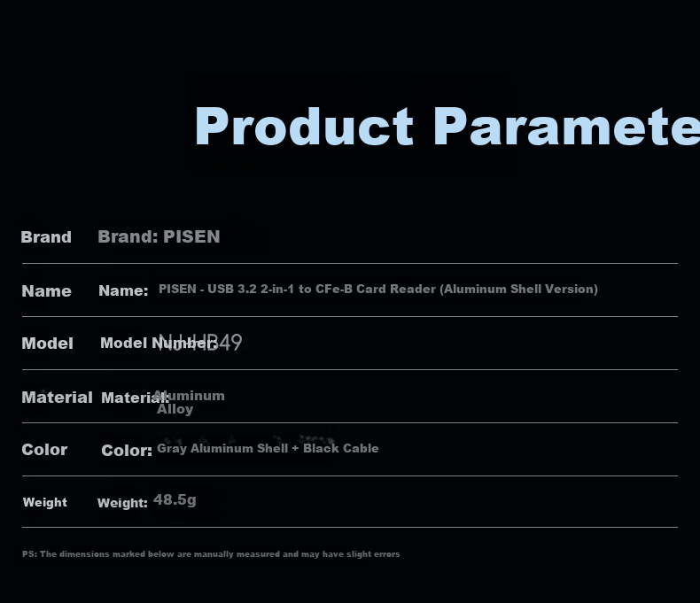Select the Weight row label
700x603 pixels.
point(44,502)
